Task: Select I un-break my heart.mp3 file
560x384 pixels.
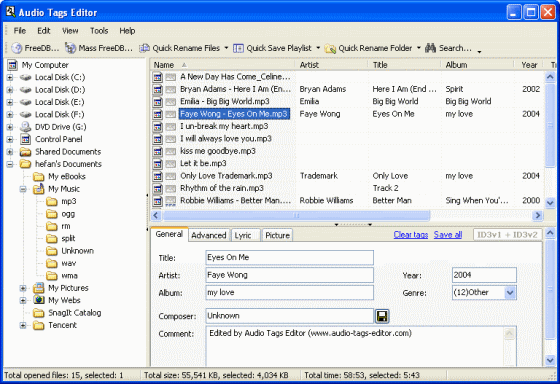Action: pyautogui.click(x=224, y=126)
